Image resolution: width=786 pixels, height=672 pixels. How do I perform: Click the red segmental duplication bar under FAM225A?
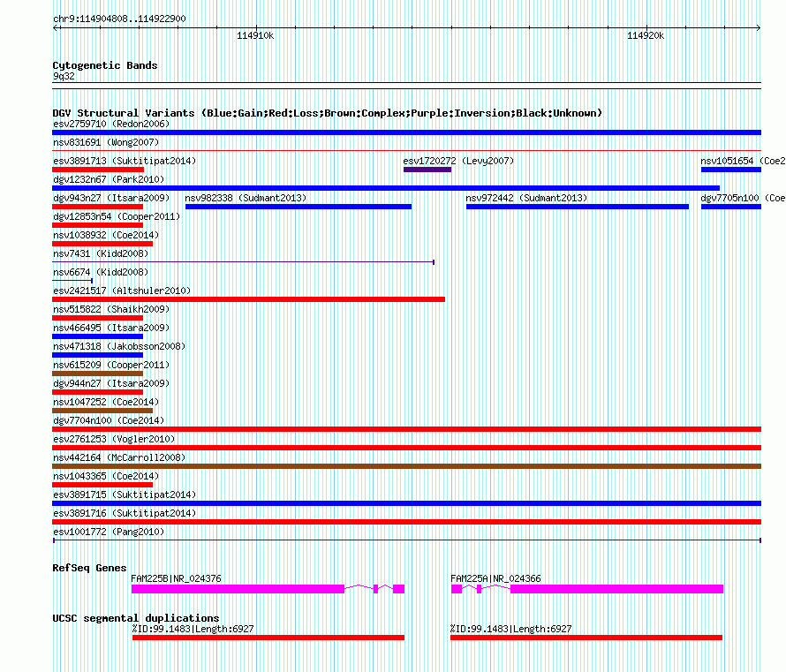[x=586, y=638]
